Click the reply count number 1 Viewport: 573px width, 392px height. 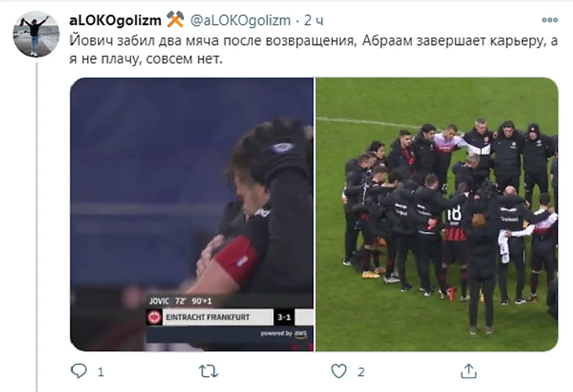point(100,372)
